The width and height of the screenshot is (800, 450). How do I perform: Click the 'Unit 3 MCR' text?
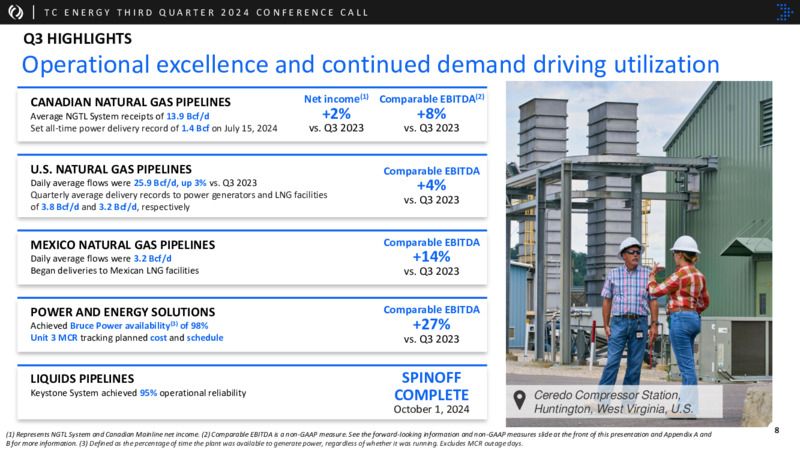[x=54, y=338]
